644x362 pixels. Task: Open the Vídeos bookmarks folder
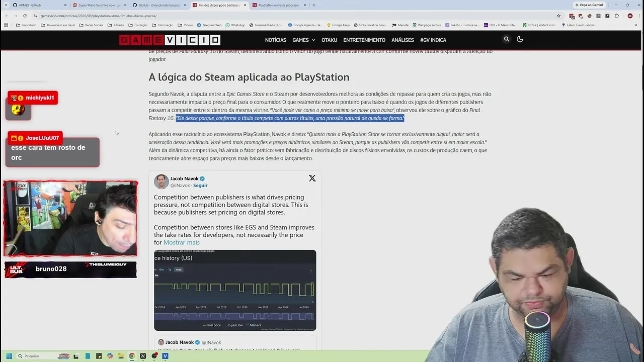point(185,25)
